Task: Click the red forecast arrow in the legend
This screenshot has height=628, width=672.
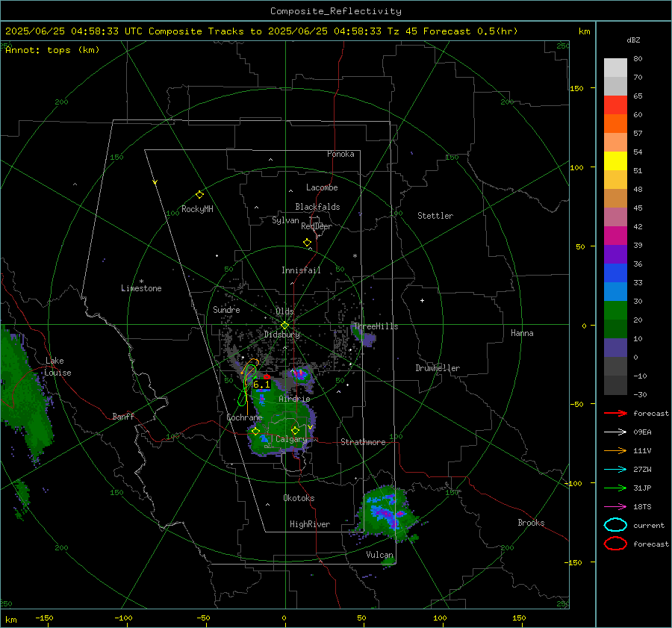Action: [x=615, y=413]
